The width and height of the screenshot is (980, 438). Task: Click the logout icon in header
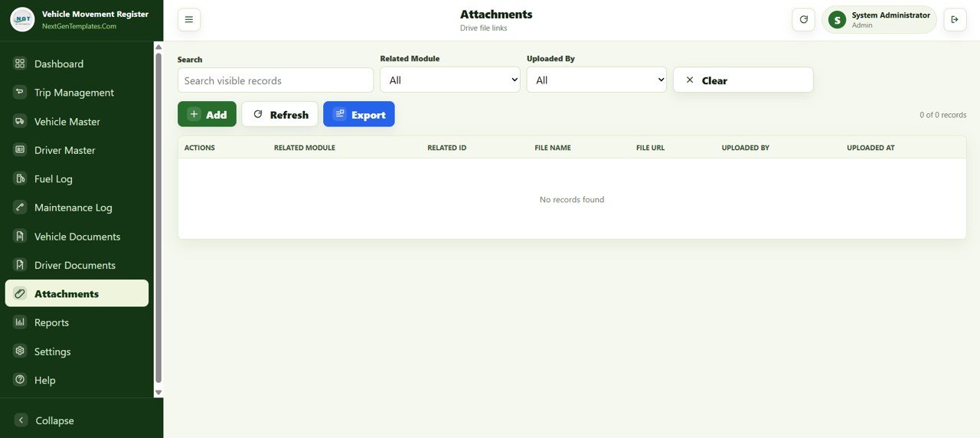[955, 20]
